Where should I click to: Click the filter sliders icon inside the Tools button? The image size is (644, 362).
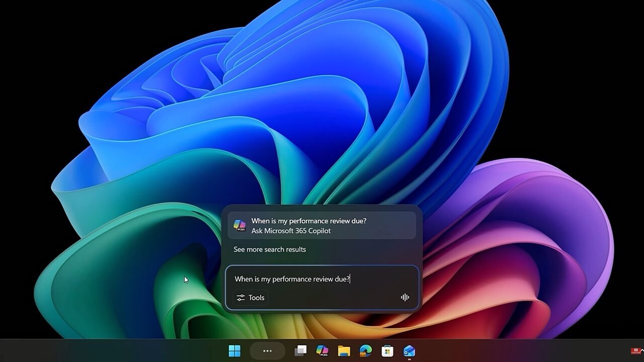242,297
